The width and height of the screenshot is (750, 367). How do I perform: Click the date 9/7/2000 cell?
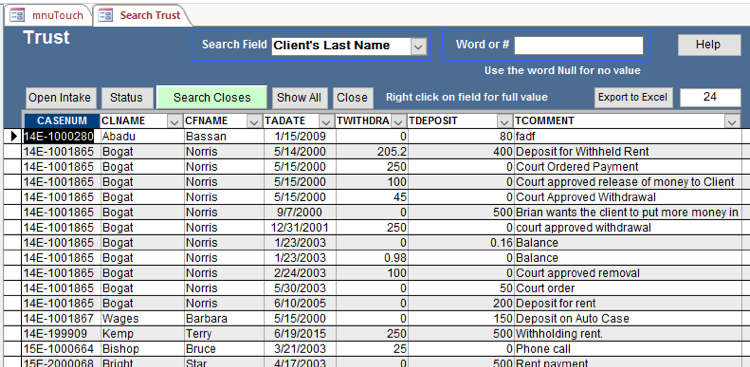coord(300,212)
